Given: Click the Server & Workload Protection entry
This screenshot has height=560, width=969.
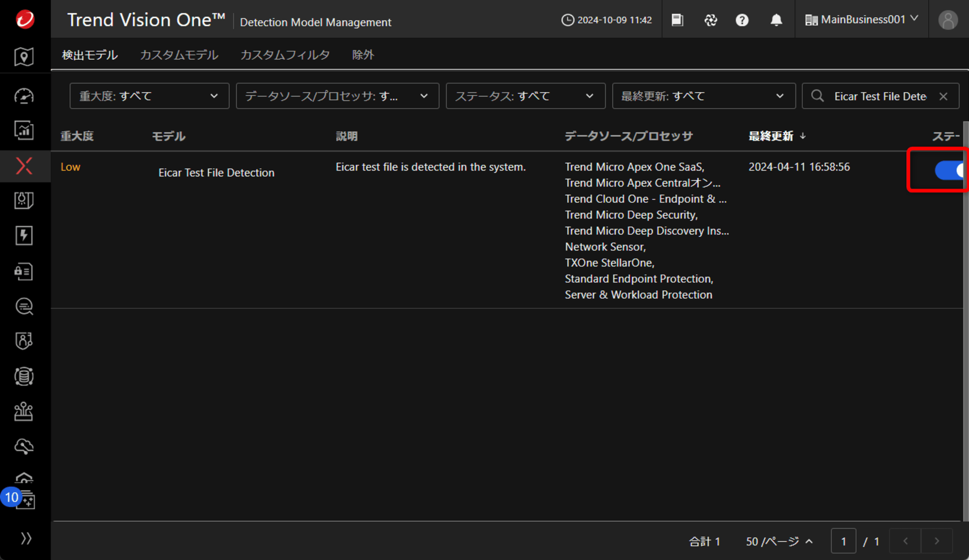Looking at the screenshot, I should click(639, 295).
